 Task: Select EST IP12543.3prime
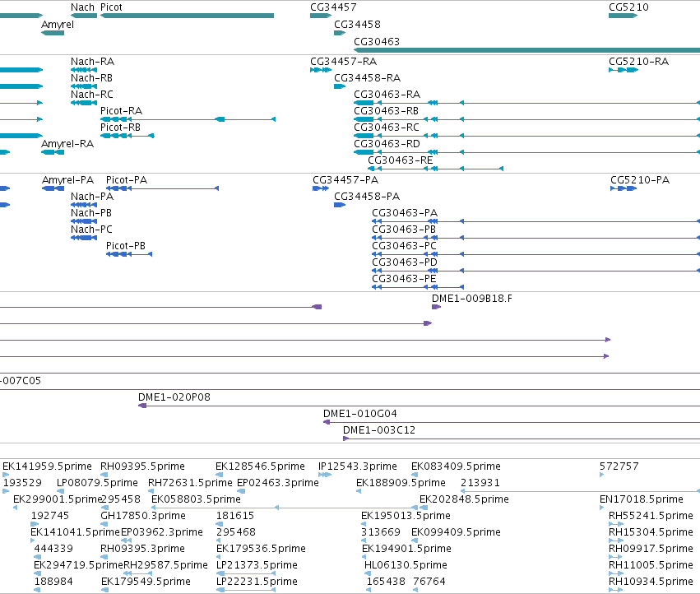click(358, 466)
